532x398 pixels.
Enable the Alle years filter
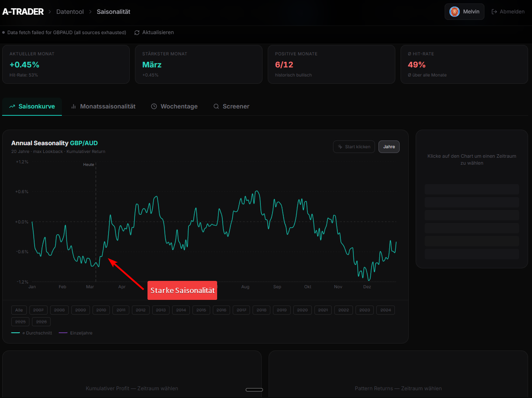click(19, 310)
